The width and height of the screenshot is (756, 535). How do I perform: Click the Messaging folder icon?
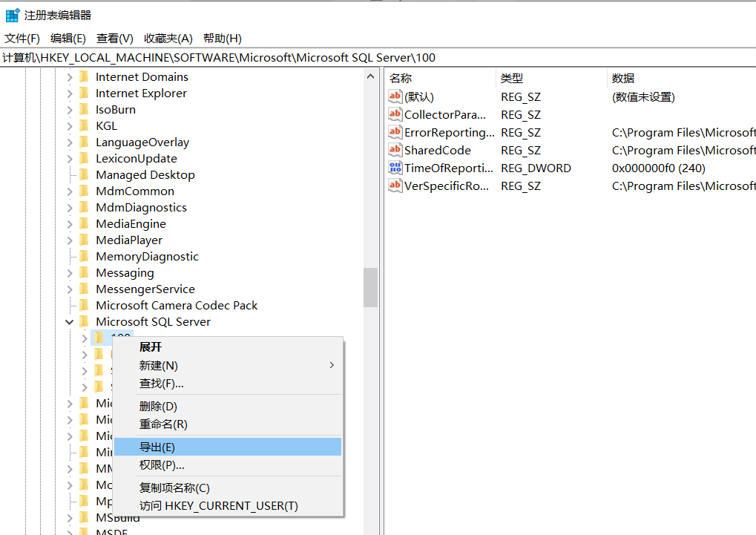pyautogui.click(x=84, y=272)
